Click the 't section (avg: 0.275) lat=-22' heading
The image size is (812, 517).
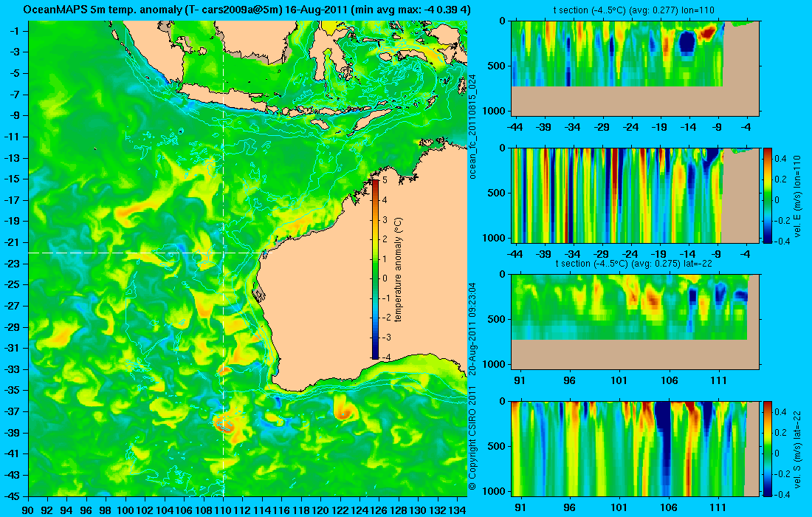pos(635,263)
